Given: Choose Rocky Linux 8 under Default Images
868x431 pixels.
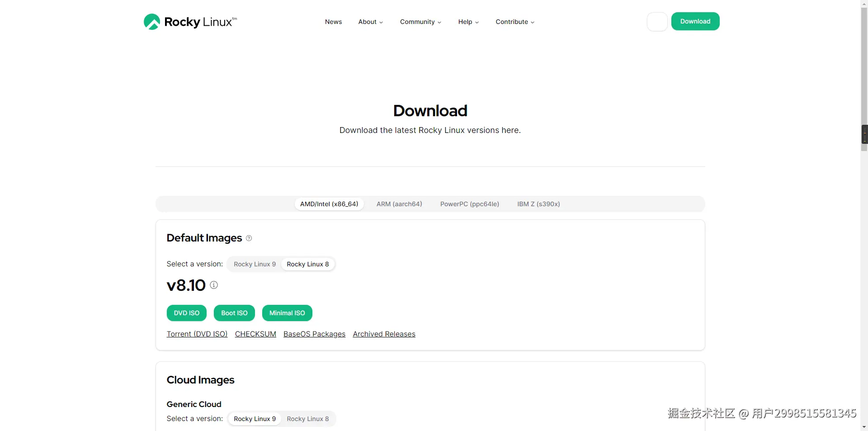Looking at the screenshot, I should (x=308, y=264).
